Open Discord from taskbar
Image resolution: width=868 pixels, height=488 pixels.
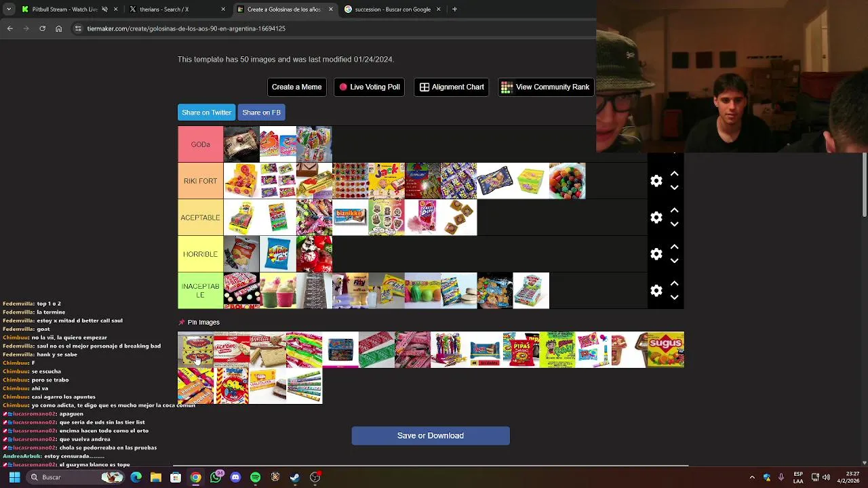pos(235,477)
